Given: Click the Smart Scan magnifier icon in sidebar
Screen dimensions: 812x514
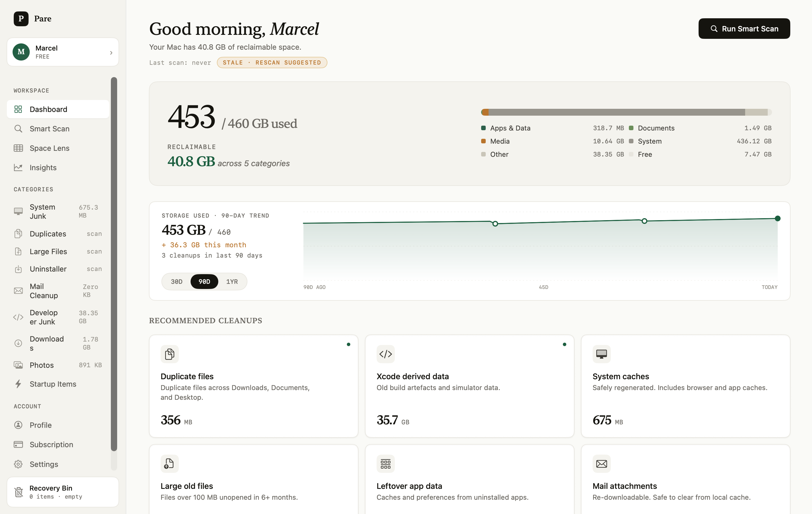Looking at the screenshot, I should click(x=18, y=129).
